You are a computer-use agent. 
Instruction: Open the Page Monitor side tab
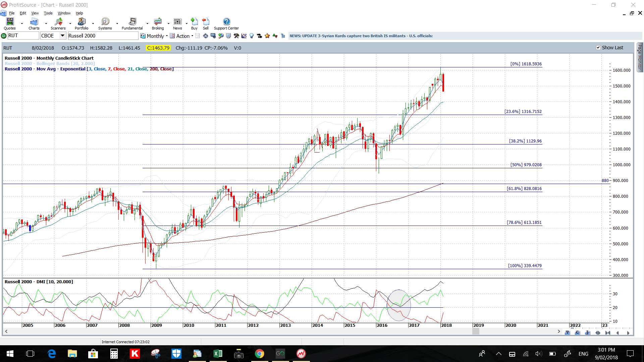[640, 57]
